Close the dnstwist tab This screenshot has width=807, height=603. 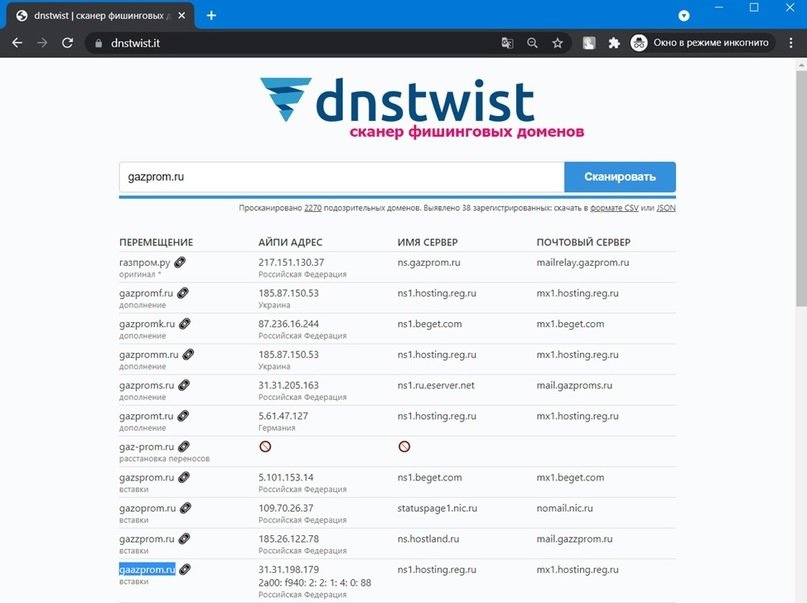pyautogui.click(x=182, y=15)
